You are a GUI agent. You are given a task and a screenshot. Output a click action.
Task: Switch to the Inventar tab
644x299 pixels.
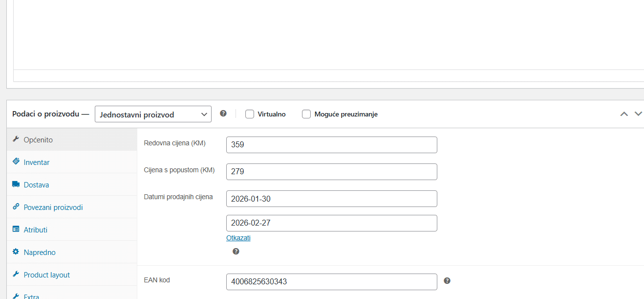click(37, 162)
